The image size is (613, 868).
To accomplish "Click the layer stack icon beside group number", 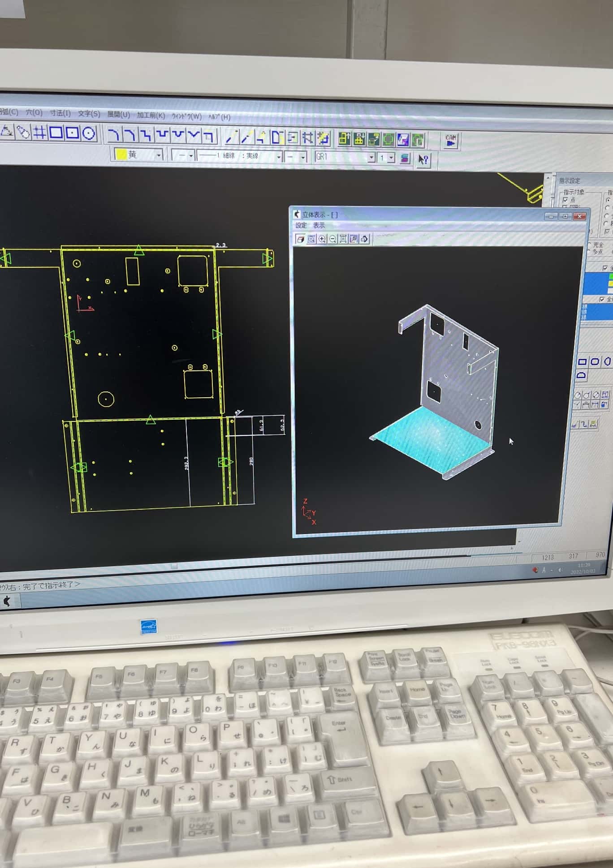I will coord(405,158).
